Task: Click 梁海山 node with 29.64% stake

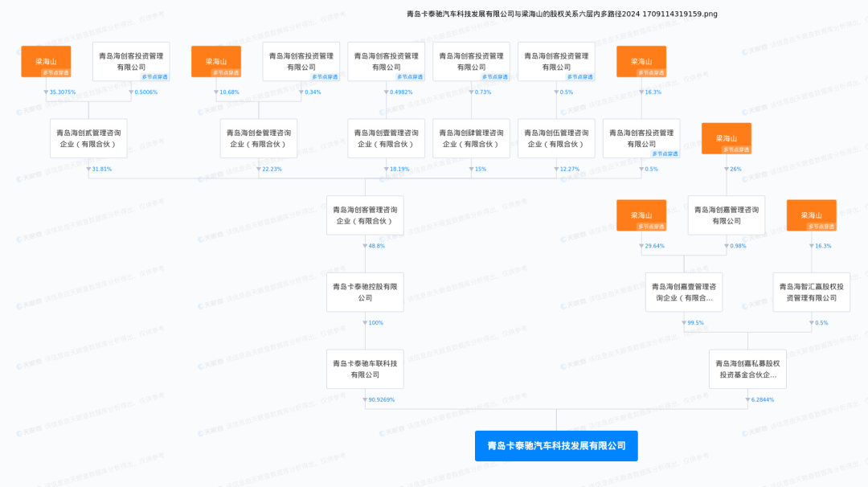Action: click(x=641, y=215)
